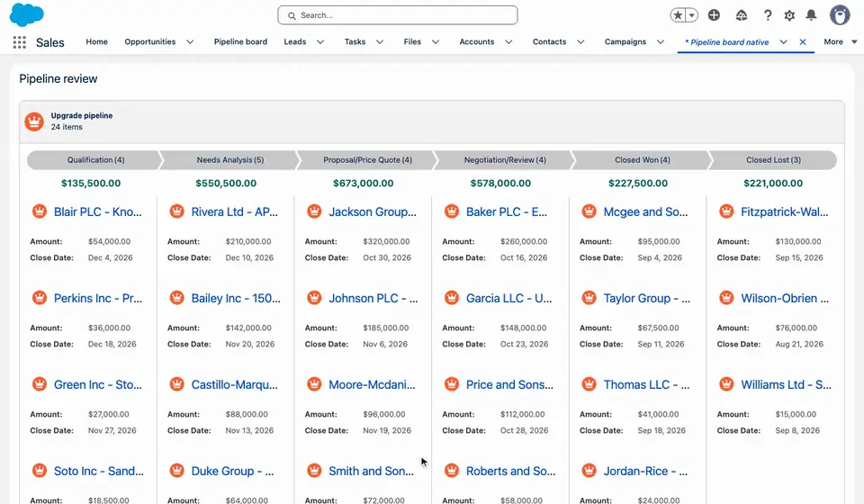This screenshot has width=864, height=504.
Task: Open the Garcia LLC opportunity link
Action: click(508, 299)
